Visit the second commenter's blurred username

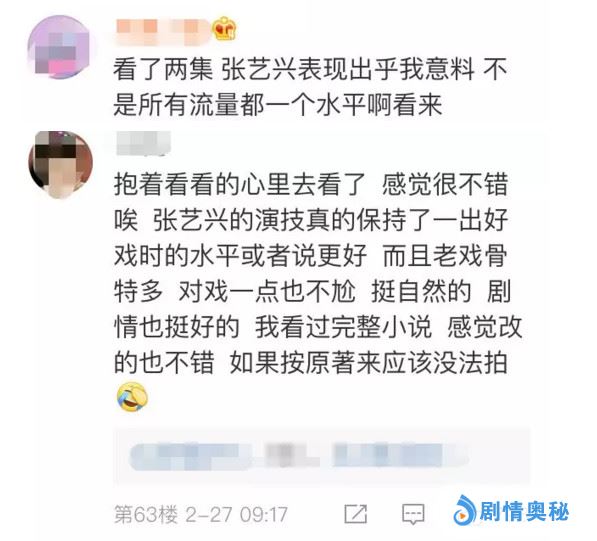click(x=143, y=144)
